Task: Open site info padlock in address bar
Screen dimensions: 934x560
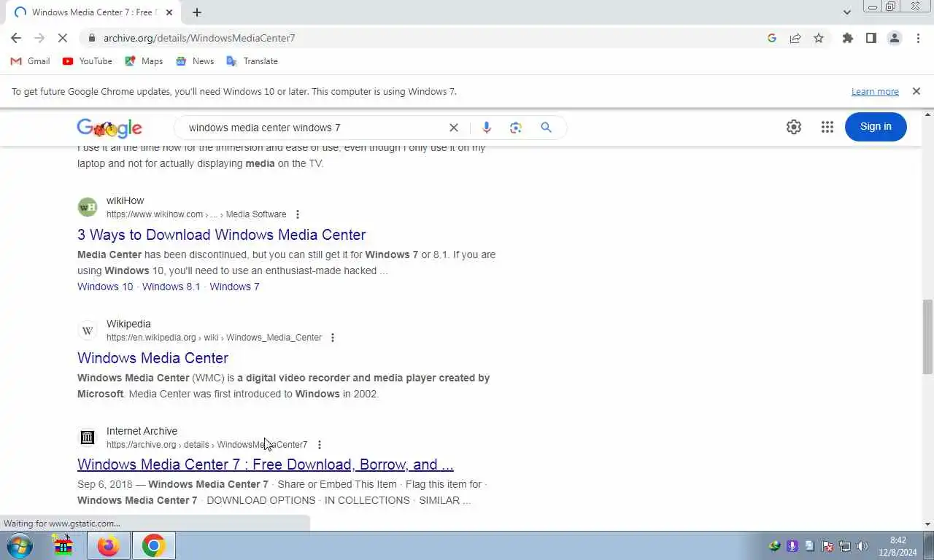Action: tap(91, 38)
